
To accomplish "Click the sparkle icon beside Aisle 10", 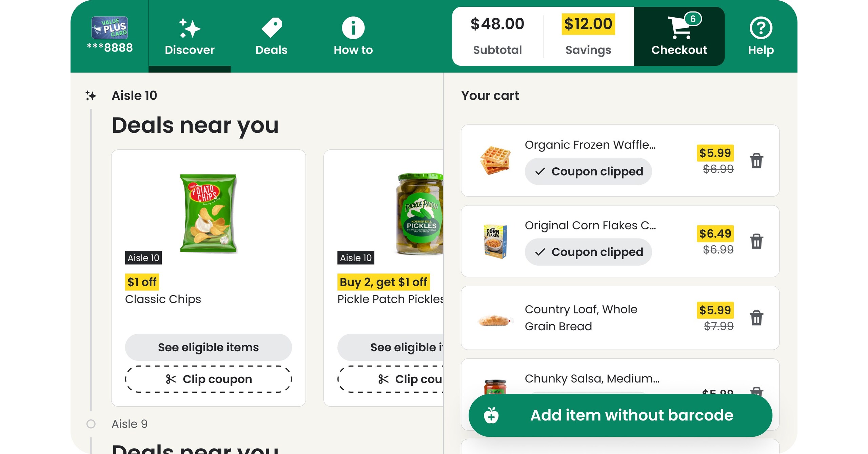I will [x=91, y=95].
